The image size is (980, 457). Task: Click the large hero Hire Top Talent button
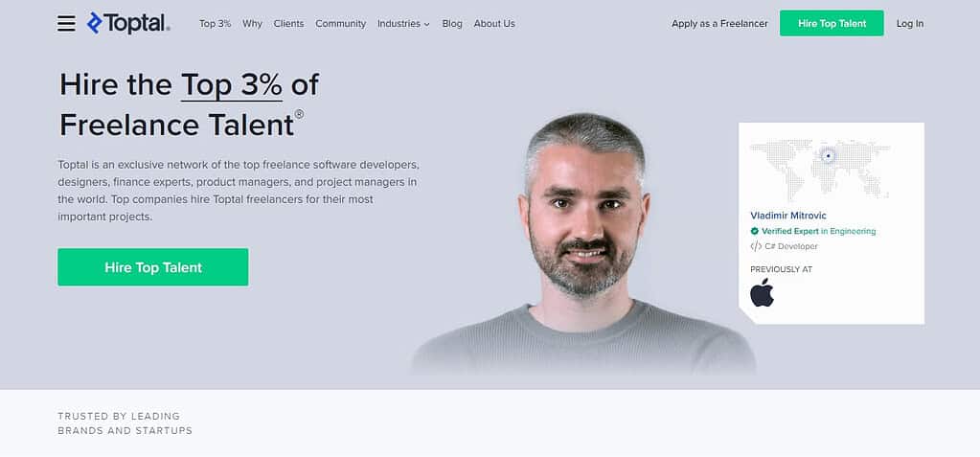pos(153,267)
